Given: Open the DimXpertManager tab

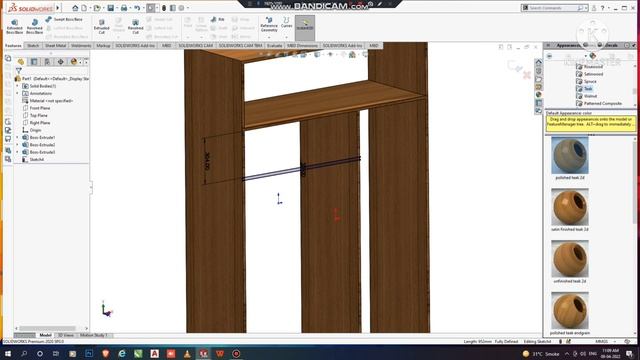Looking at the screenshot, I should coord(60,62).
